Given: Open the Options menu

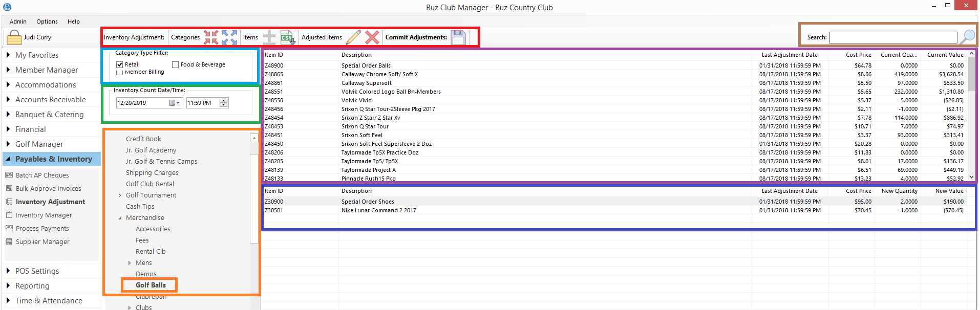Looking at the screenshot, I should (47, 21).
